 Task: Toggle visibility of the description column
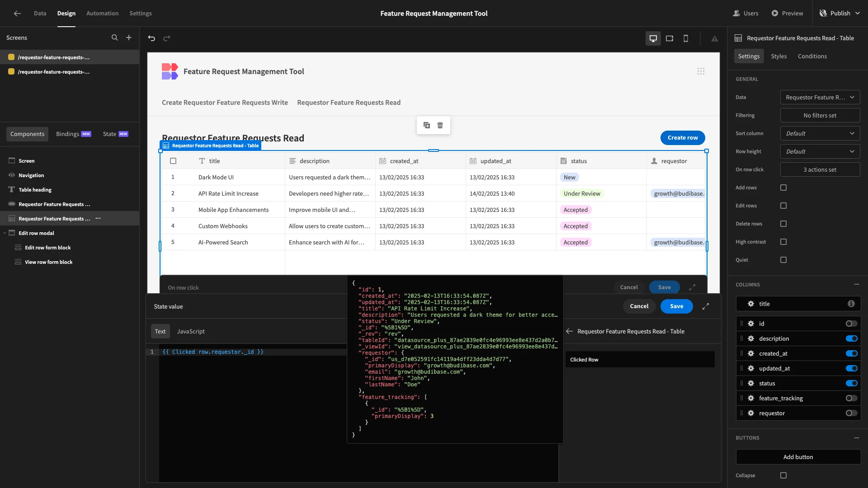[852, 338]
